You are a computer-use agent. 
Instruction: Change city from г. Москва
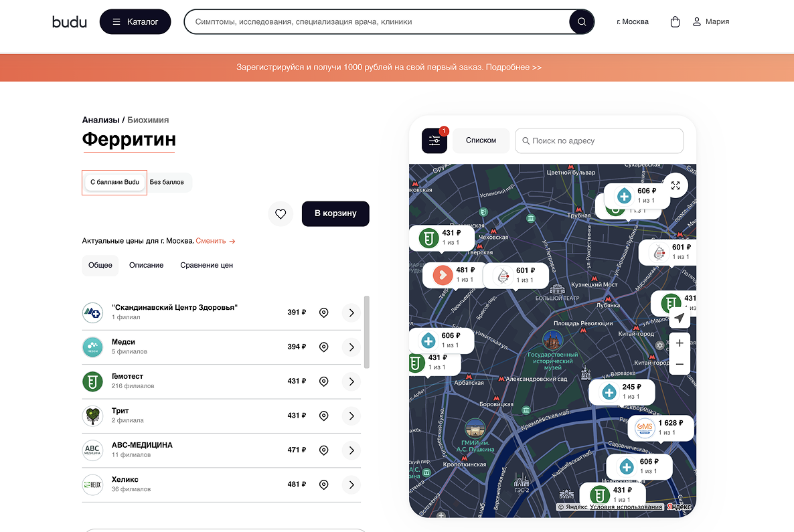pos(633,22)
